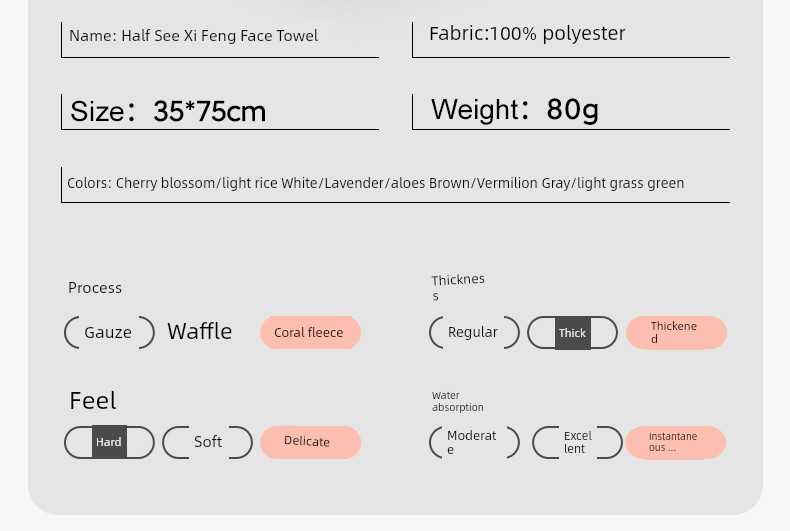Pick the Moderate water absorption option
The height and width of the screenshot is (531, 790).
click(x=474, y=442)
